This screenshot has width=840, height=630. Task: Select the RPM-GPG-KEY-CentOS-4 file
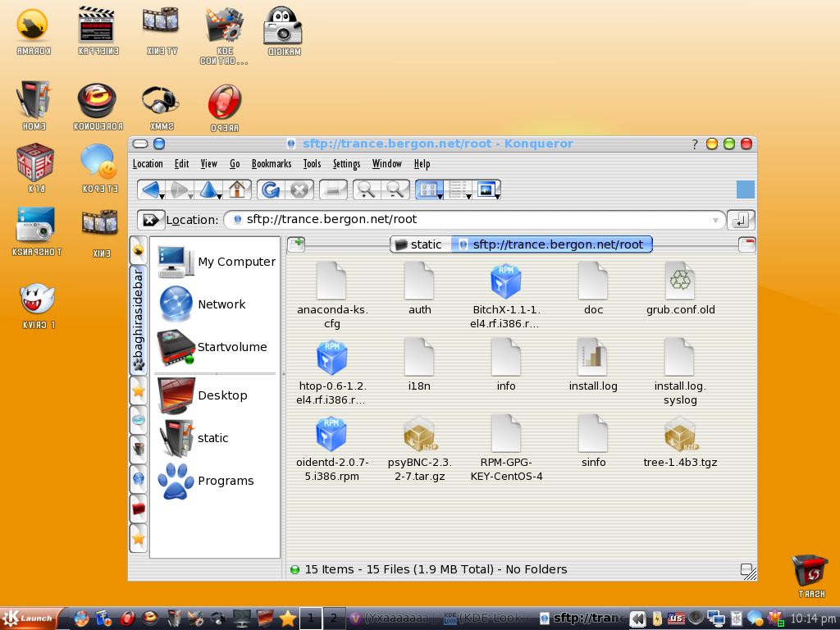pos(505,449)
